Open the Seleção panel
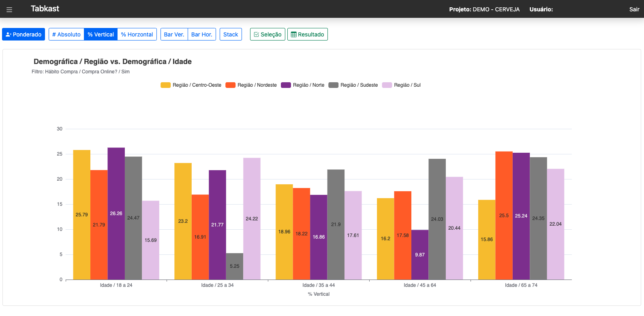Viewport: 644px width, 316px height. (x=267, y=34)
